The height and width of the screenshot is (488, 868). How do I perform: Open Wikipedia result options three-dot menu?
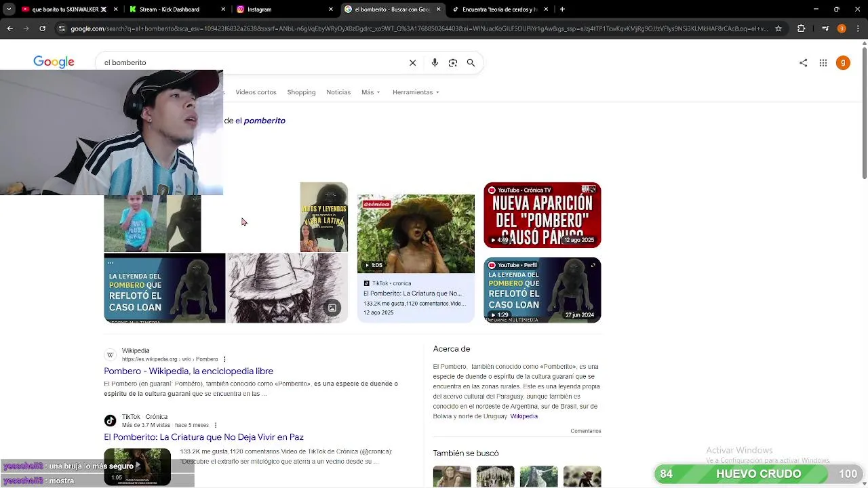pos(224,359)
